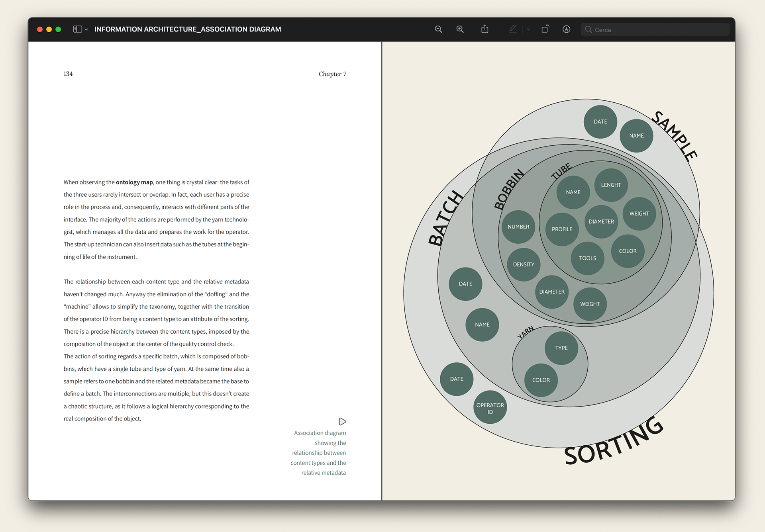Click the DENSITY circle node
Viewport: 765px width, 532px height.
point(524,264)
